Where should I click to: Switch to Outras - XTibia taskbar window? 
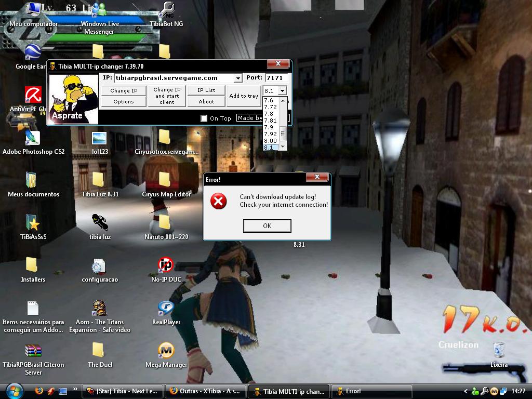click(x=206, y=392)
